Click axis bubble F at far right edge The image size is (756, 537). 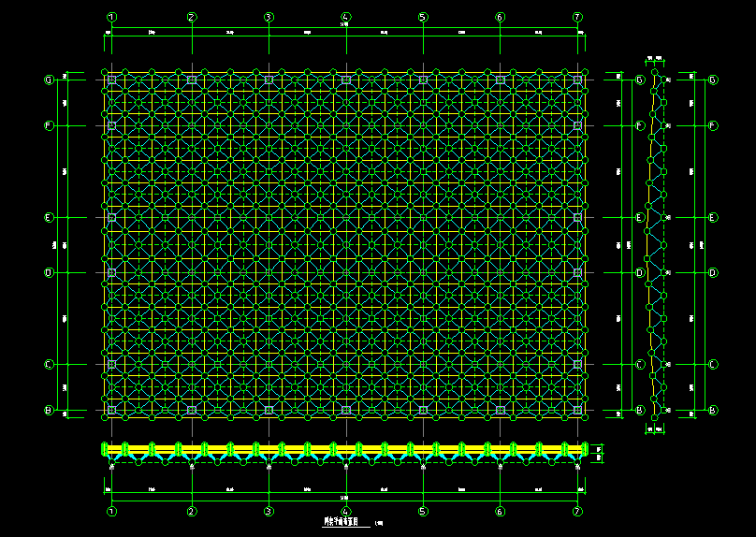[713, 125]
